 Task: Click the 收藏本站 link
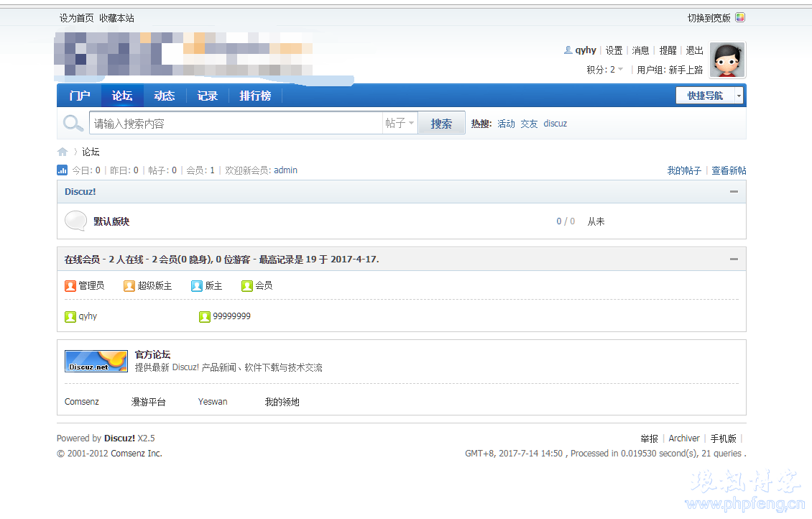pos(116,18)
